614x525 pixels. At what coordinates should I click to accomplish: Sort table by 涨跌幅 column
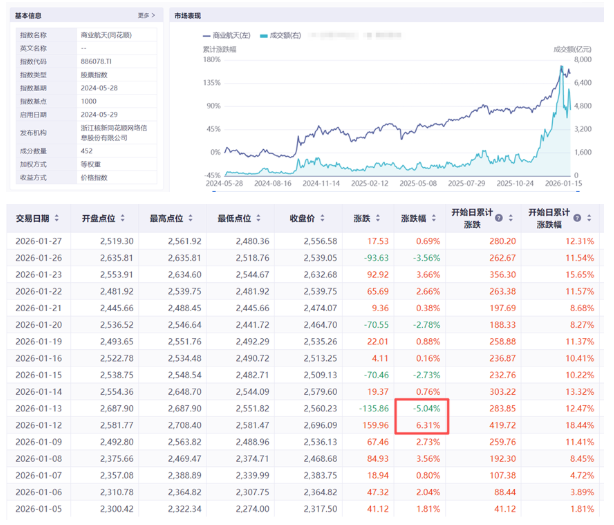[x=434, y=218]
